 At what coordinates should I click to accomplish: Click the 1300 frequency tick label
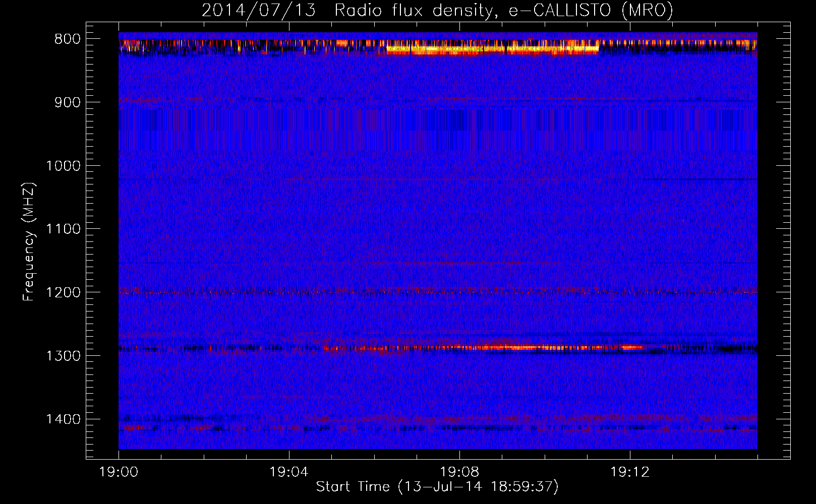(63, 356)
